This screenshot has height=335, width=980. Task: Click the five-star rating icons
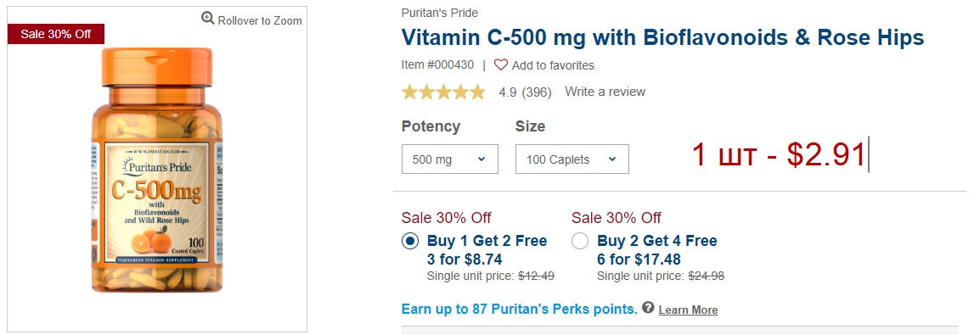[x=443, y=92]
